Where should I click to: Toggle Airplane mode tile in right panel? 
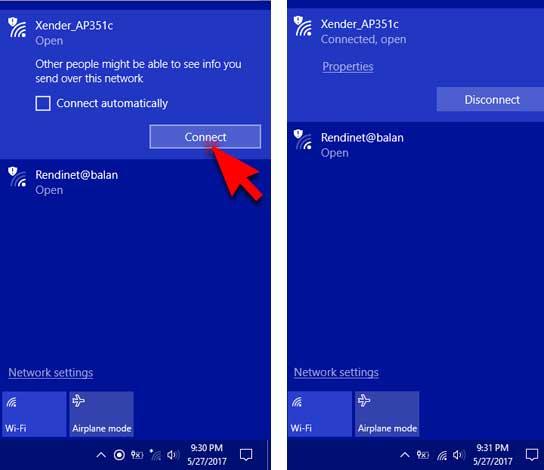click(x=387, y=413)
